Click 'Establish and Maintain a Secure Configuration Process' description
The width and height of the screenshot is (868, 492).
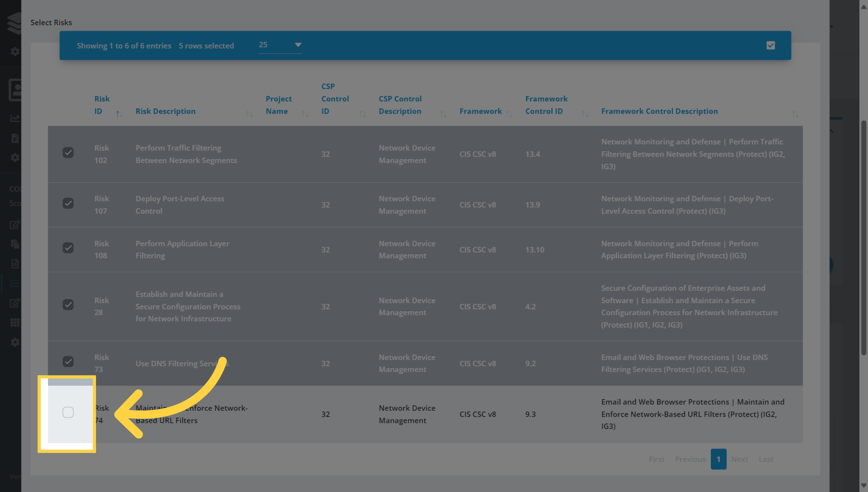pyautogui.click(x=188, y=306)
